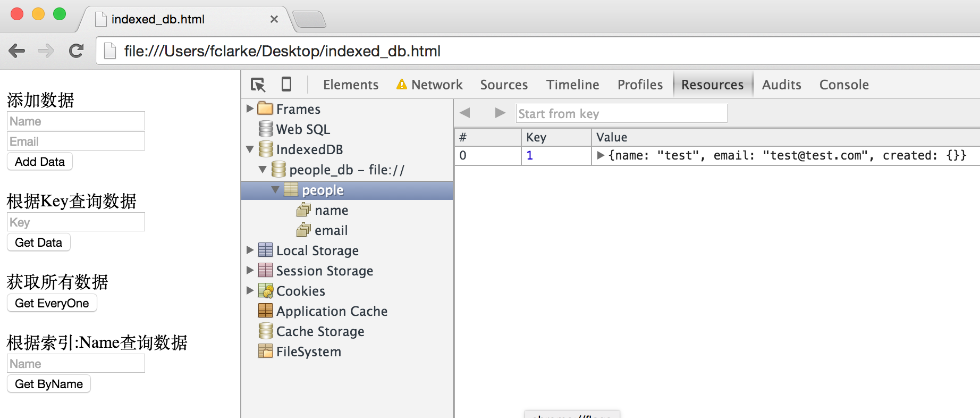Viewport: 980px width, 418px height.
Task: Click the browser reload icon
Action: 77,51
